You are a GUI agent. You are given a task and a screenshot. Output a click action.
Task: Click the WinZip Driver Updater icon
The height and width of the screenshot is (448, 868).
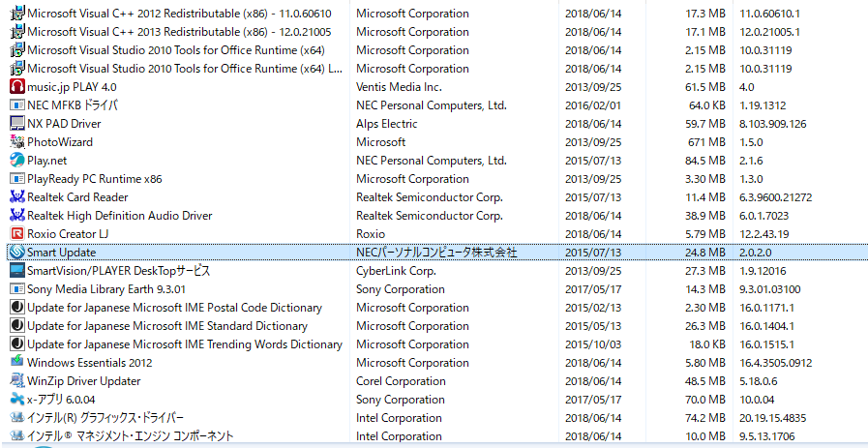(x=17, y=381)
